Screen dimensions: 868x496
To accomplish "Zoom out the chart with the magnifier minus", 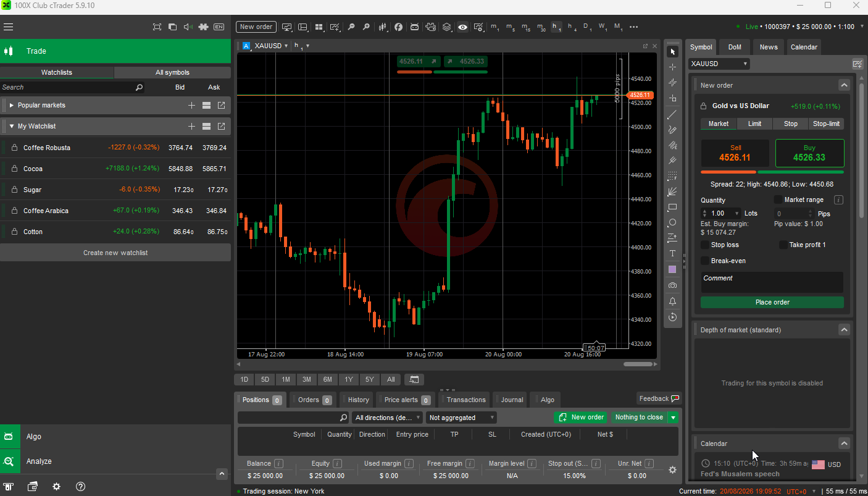I will pos(351,27).
